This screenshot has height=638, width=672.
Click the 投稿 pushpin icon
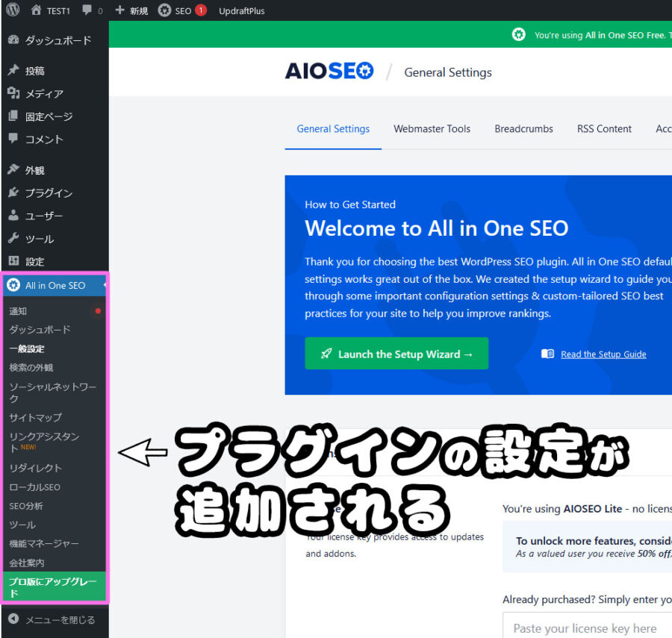[x=13, y=70]
